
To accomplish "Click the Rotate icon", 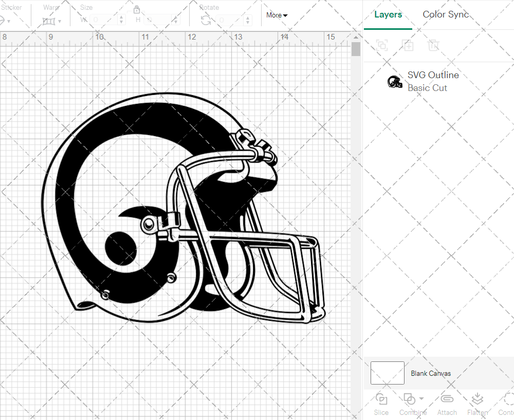I will click(206, 21).
